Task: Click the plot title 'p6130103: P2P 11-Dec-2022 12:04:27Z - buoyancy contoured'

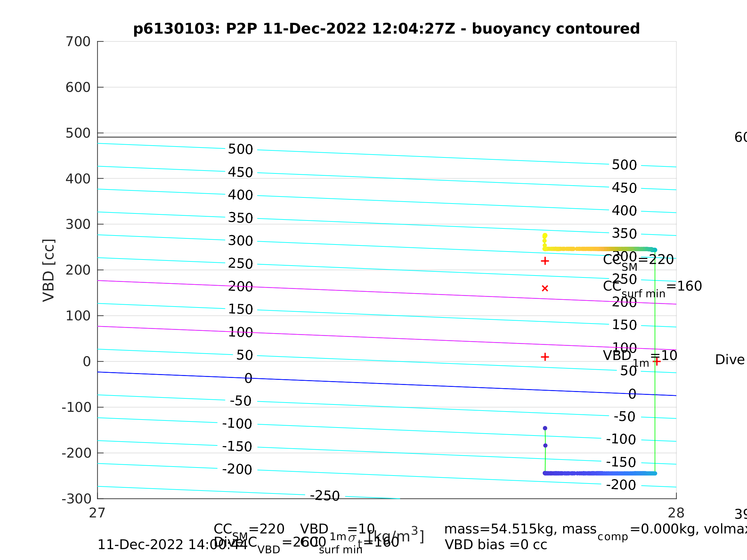Action: 386,29
